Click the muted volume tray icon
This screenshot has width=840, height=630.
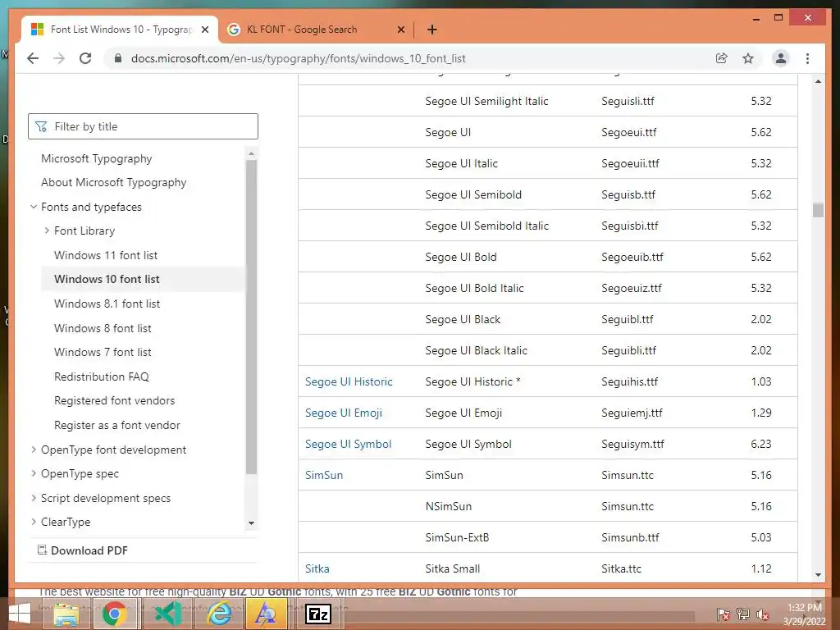(x=762, y=614)
